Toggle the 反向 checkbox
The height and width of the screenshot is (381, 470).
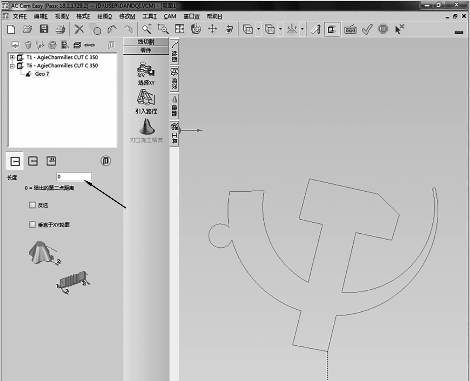point(32,205)
